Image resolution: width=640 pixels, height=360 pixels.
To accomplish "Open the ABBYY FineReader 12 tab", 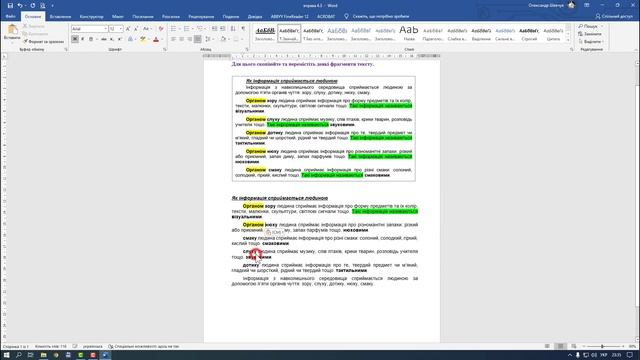I will click(x=290, y=17).
